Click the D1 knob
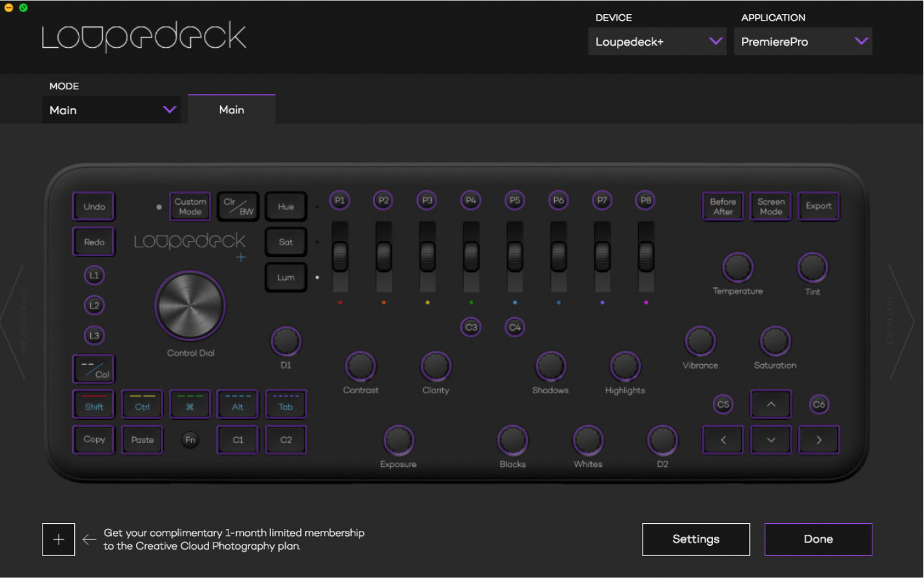 coord(286,342)
